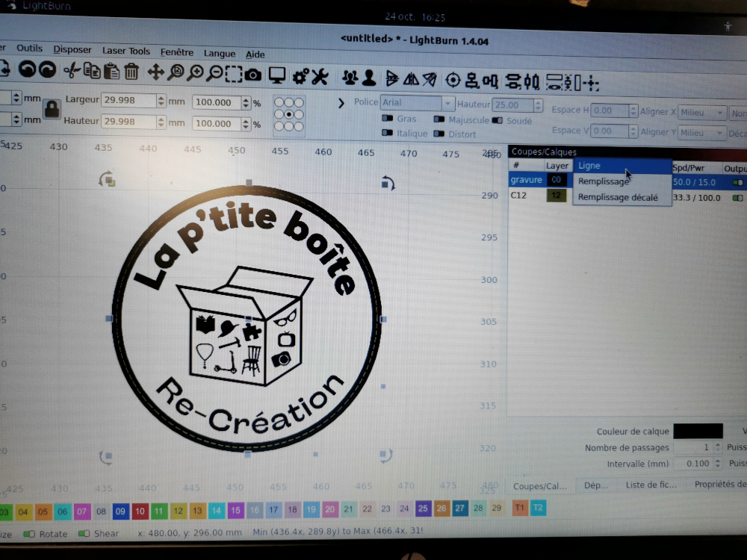Screen dimensions: 747x560
Task: Open the Laser Tools menu
Action: pyautogui.click(x=126, y=51)
